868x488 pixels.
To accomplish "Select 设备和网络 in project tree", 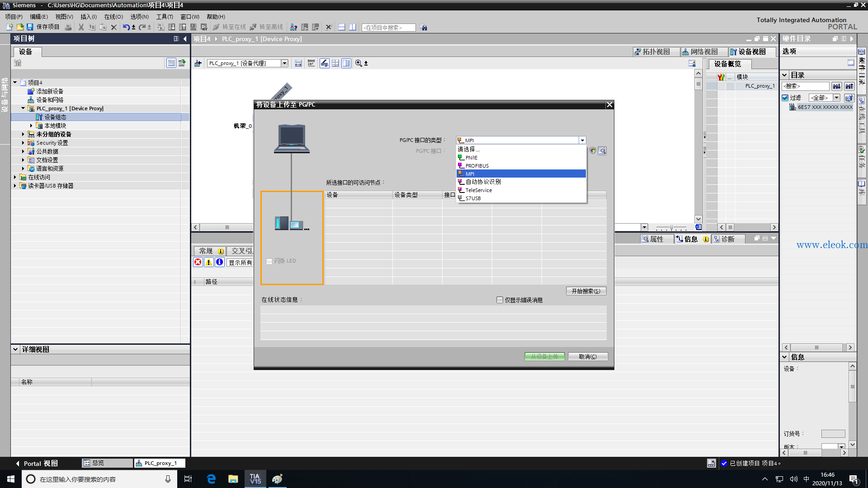I will pos(50,100).
